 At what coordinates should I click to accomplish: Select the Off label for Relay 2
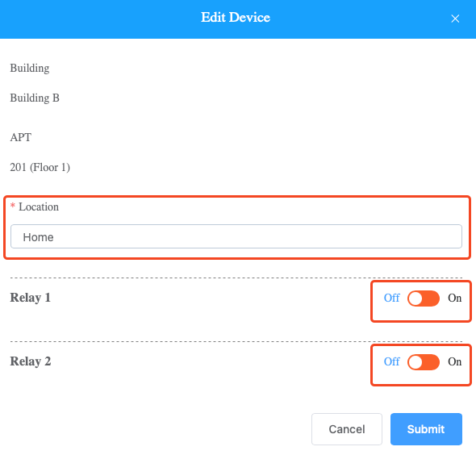(391, 361)
